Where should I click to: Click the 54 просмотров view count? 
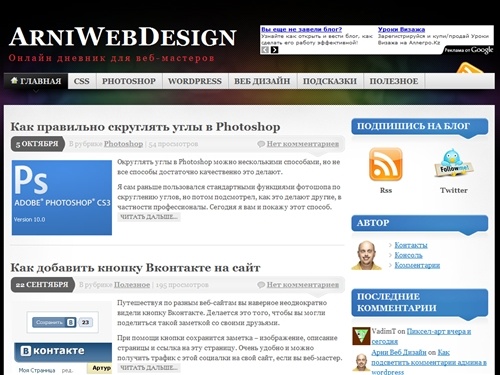(173, 144)
